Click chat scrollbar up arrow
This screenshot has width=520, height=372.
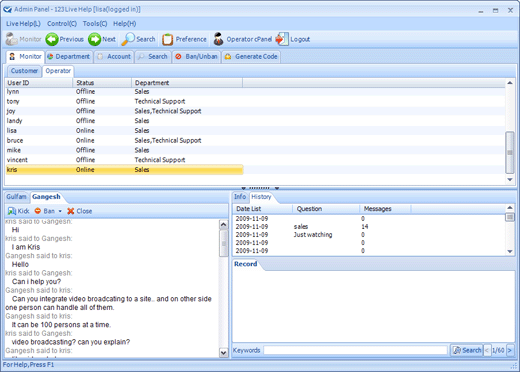pyautogui.click(x=223, y=225)
